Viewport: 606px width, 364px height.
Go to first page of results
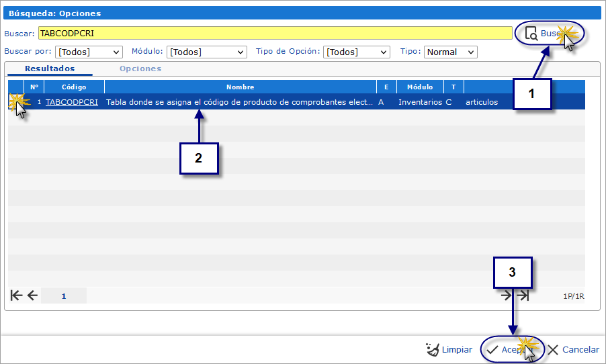[17, 295]
